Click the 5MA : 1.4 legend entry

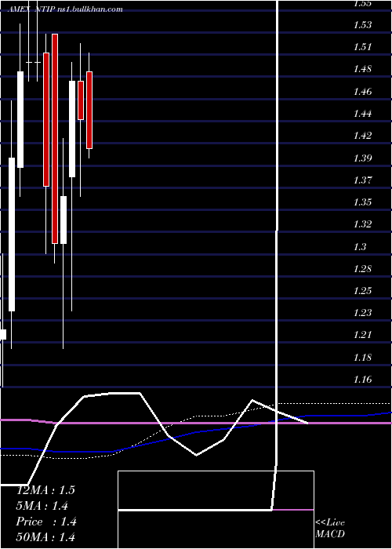point(42,506)
